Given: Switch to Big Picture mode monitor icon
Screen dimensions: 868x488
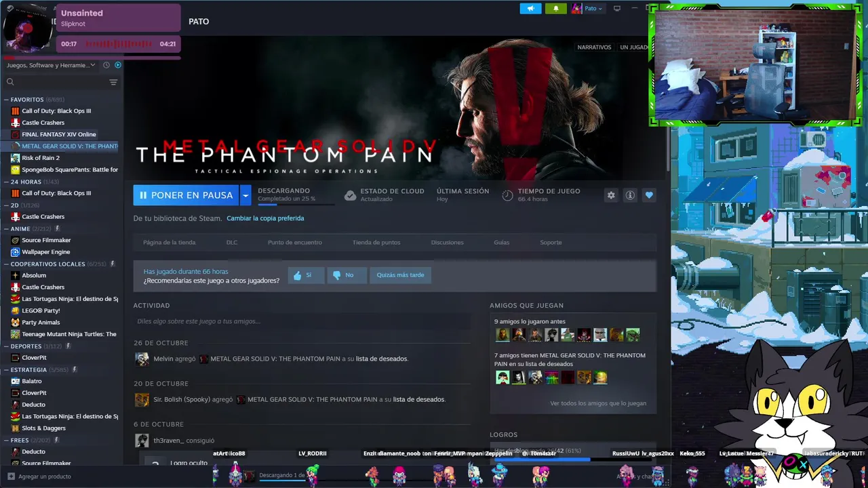Looking at the screenshot, I should click(x=617, y=8).
